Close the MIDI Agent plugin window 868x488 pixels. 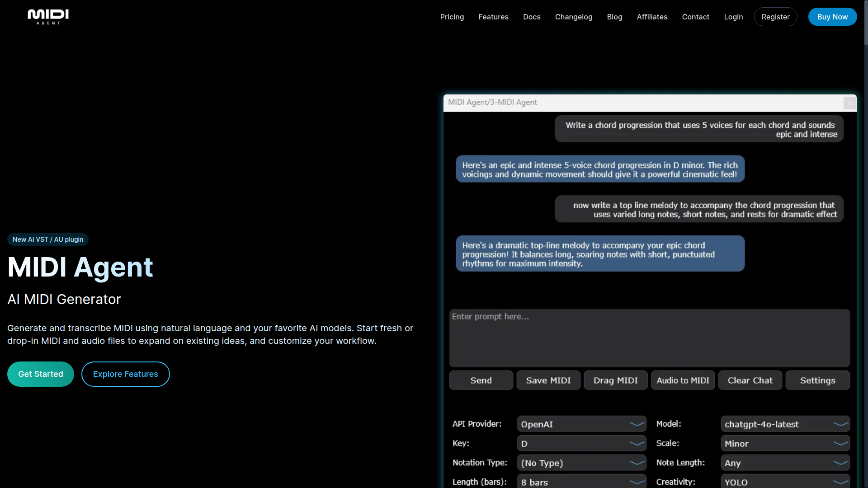click(x=849, y=103)
